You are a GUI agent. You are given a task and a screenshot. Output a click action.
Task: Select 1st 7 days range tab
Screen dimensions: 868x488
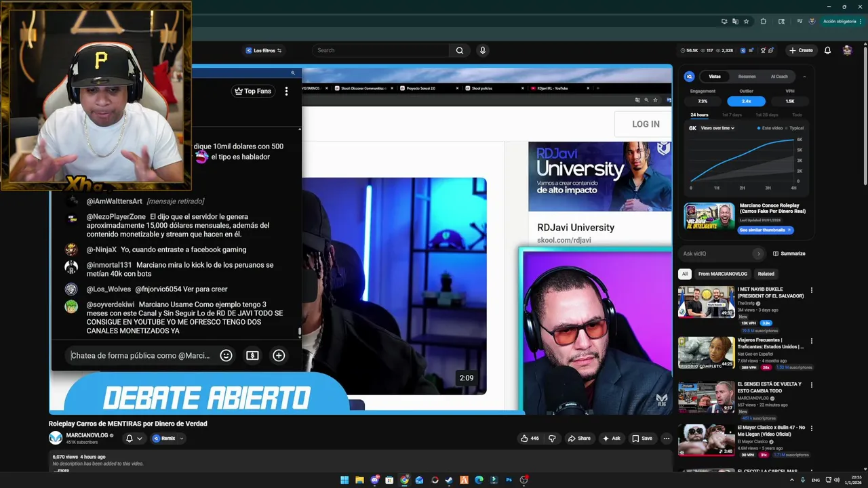(x=731, y=115)
